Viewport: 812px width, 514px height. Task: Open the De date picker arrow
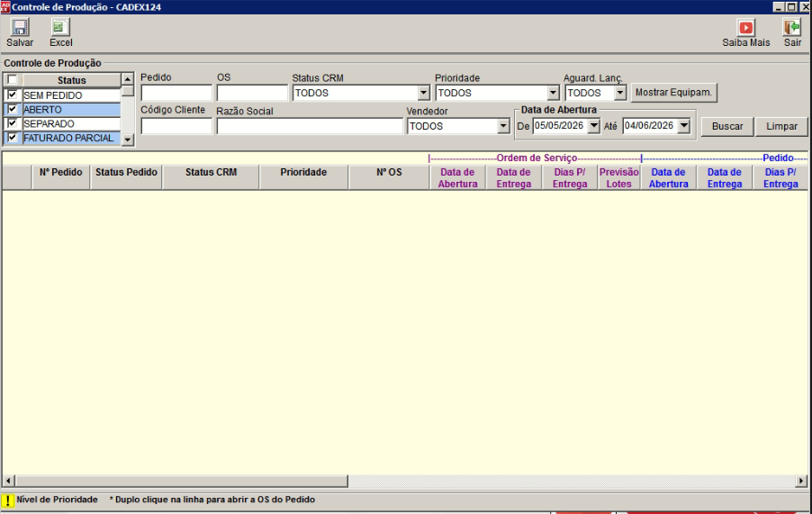[x=594, y=126]
